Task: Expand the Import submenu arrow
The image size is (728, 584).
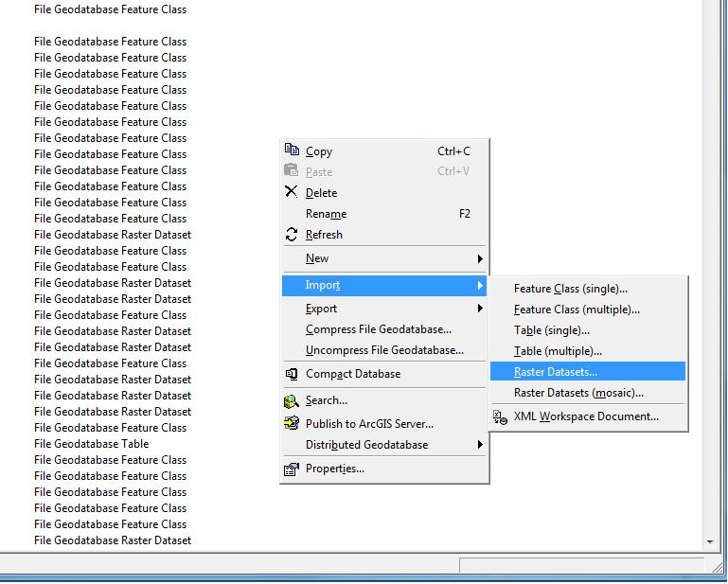Action: [480, 285]
